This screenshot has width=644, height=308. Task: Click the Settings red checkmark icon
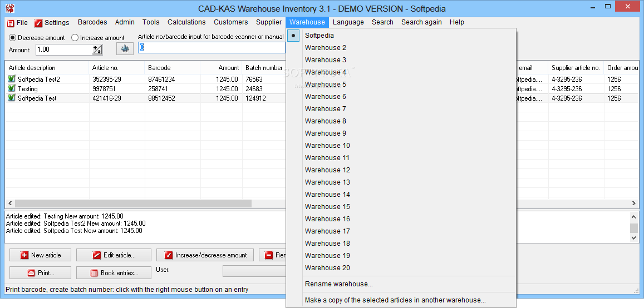click(x=38, y=23)
